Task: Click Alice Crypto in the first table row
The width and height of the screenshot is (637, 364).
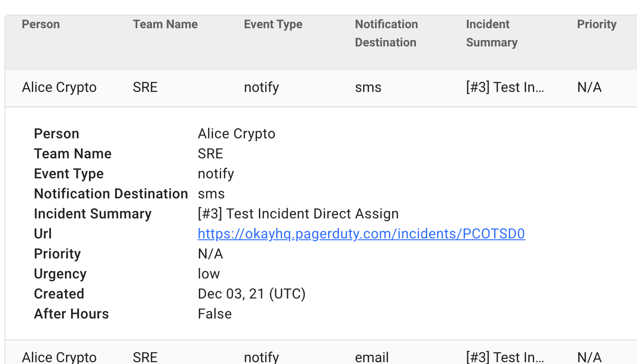Action: (59, 87)
